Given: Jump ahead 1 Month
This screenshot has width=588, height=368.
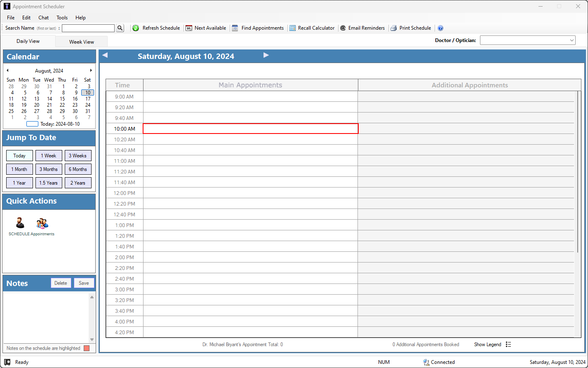Looking at the screenshot, I should tap(19, 169).
